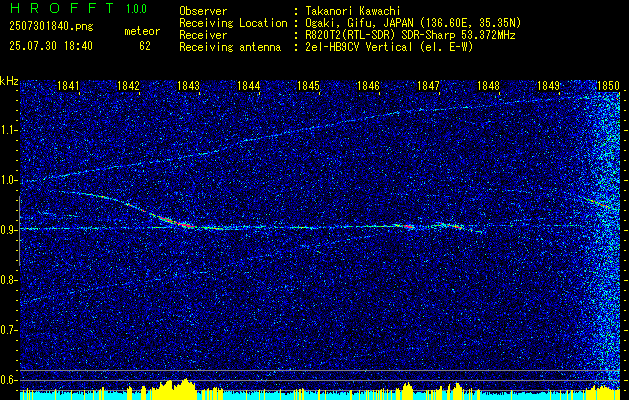The height and width of the screenshot is (400, 629).
Task: Click the 1841 time marker
Action: [x=68, y=85]
